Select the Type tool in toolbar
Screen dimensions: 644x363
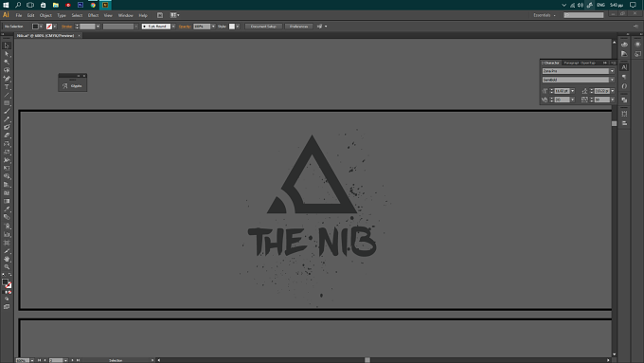pos(7,87)
